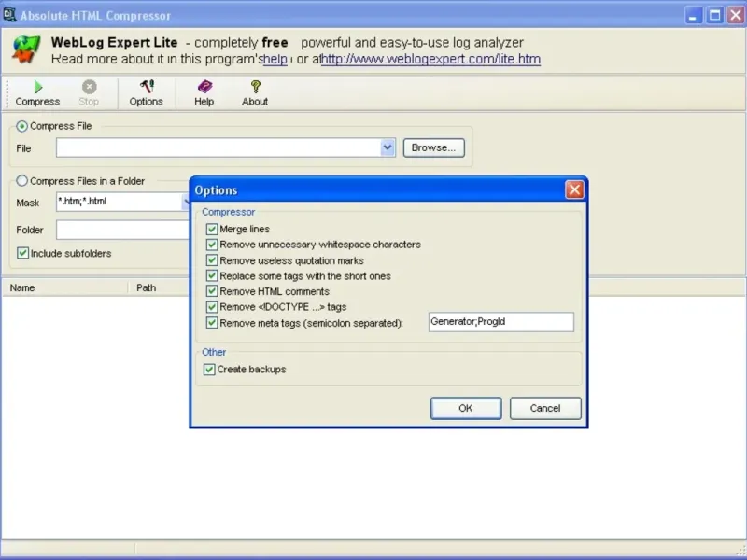Toggle Remove meta tags checkbox
Image resolution: width=747 pixels, height=560 pixels.
click(212, 323)
